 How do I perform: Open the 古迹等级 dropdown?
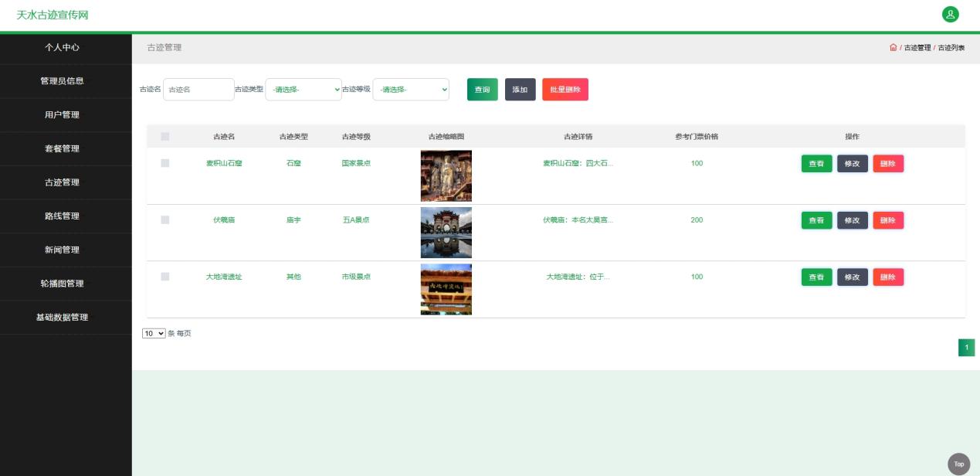click(410, 89)
